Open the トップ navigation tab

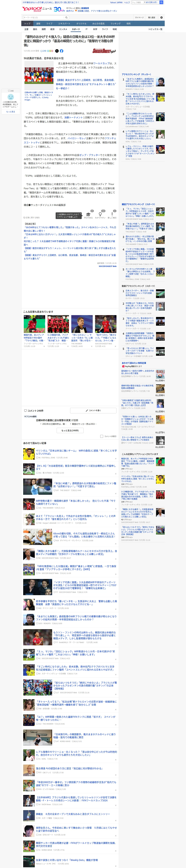coord(27,24)
